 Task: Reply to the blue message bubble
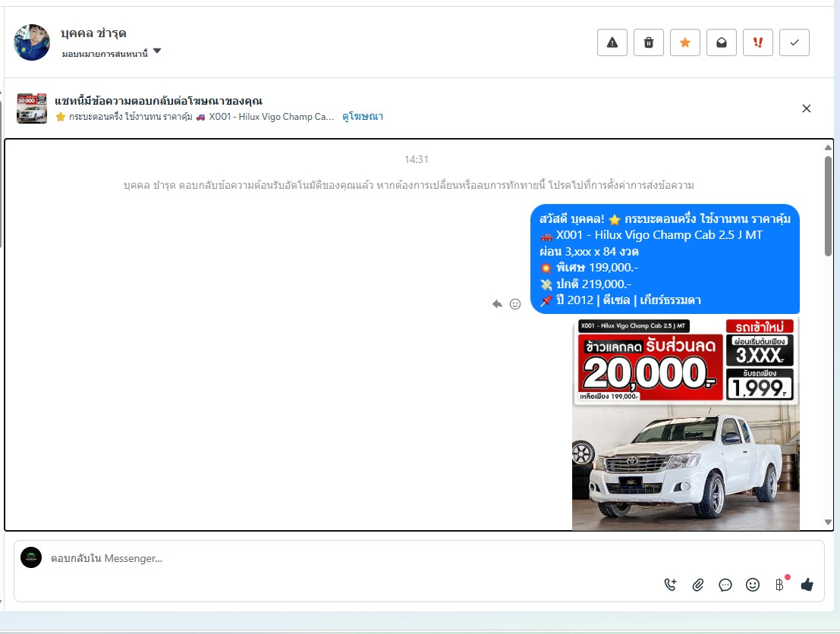pos(497,304)
